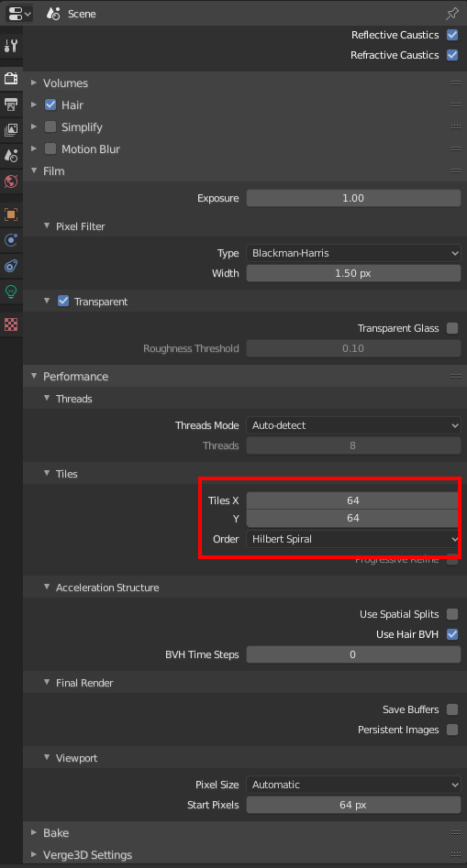Click the tiles Y value field

353,518
